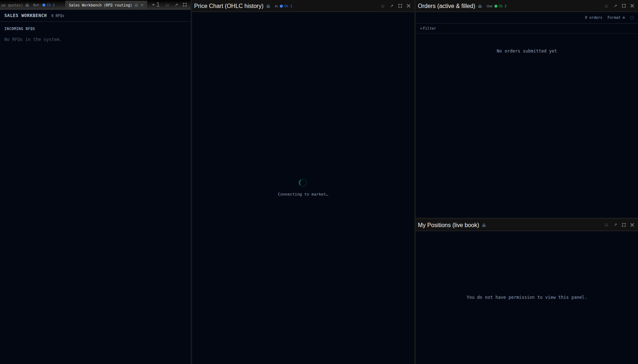Close the Sales Workbench (RFQ routing) tab
Viewport: 638px width, 364px height.
(142, 5)
